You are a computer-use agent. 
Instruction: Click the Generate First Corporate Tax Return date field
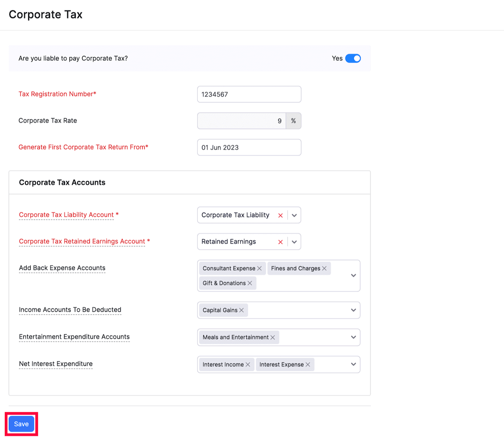tap(249, 147)
